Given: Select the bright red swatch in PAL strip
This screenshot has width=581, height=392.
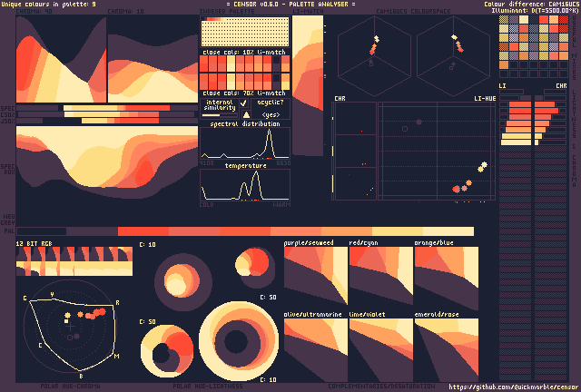Looking at the screenshot, I should [143, 231].
